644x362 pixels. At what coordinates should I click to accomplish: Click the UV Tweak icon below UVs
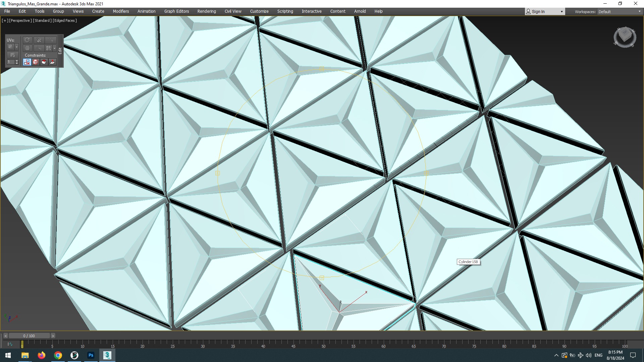[x=12, y=55]
